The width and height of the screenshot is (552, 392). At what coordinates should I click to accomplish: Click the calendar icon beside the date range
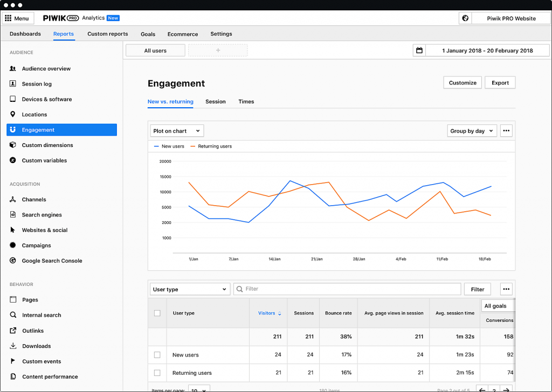point(419,50)
